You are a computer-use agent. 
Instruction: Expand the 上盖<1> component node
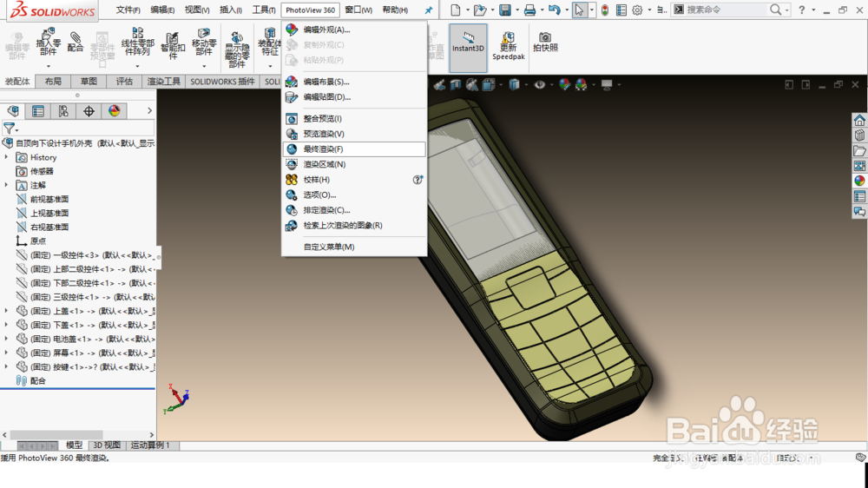pyautogui.click(x=7, y=311)
